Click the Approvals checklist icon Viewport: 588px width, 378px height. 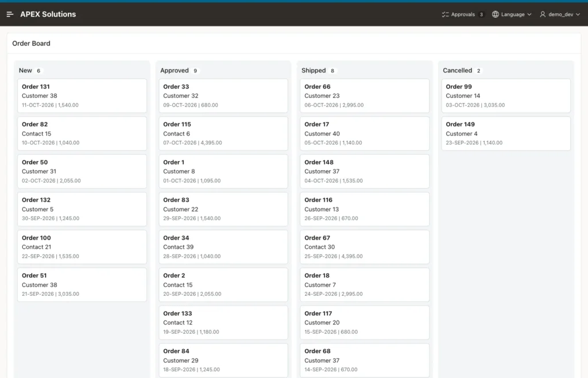pyautogui.click(x=445, y=14)
